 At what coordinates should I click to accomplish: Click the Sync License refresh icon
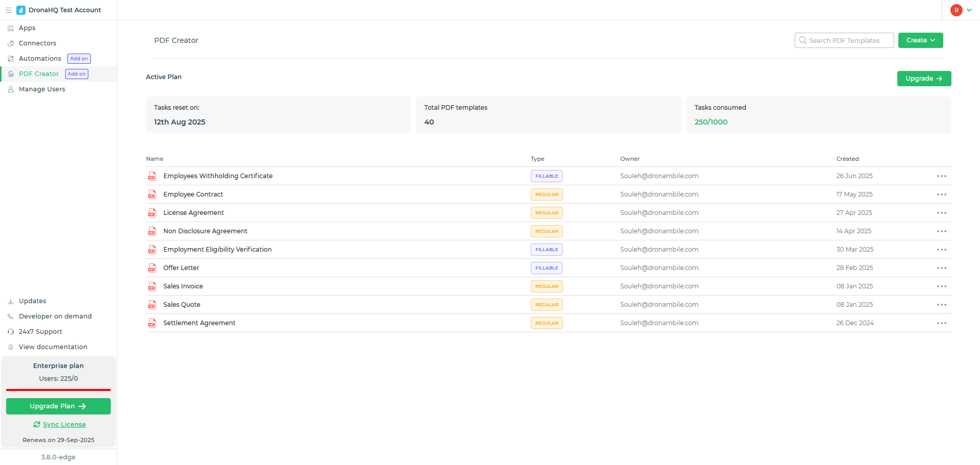pyautogui.click(x=37, y=425)
